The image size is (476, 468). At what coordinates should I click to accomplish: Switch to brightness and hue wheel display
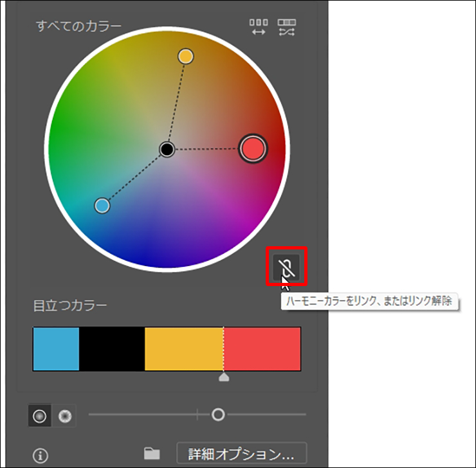(x=64, y=416)
